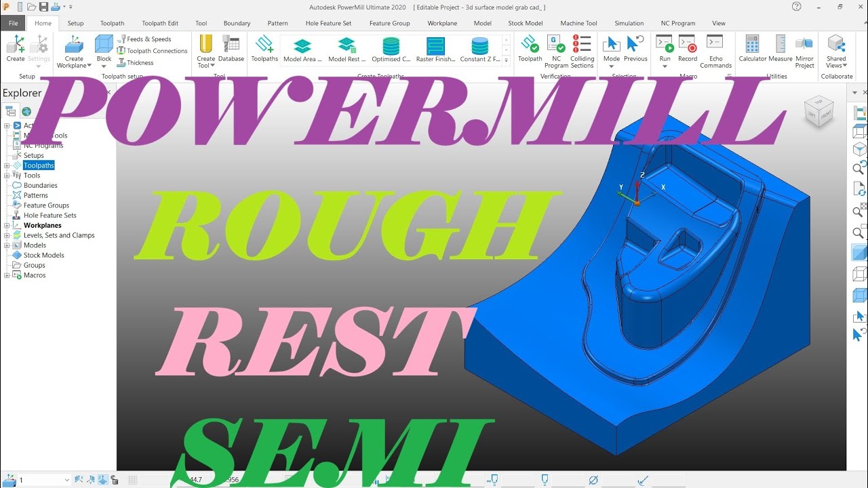Image resolution: width=868 pixels, height=488 pixels.
Task: Toggle wireframe view in right toolbar
Action: [x=859, y=274]
